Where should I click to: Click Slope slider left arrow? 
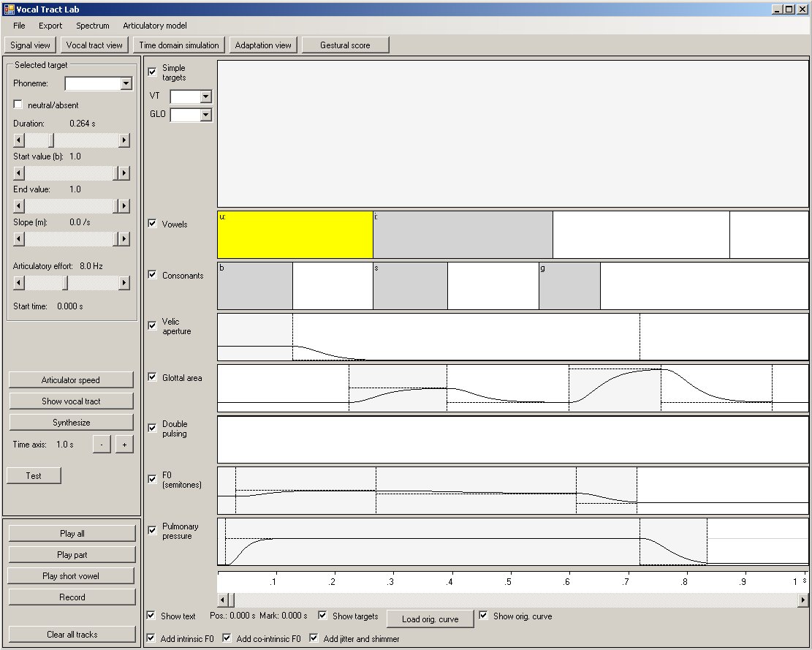pos(19,239)
